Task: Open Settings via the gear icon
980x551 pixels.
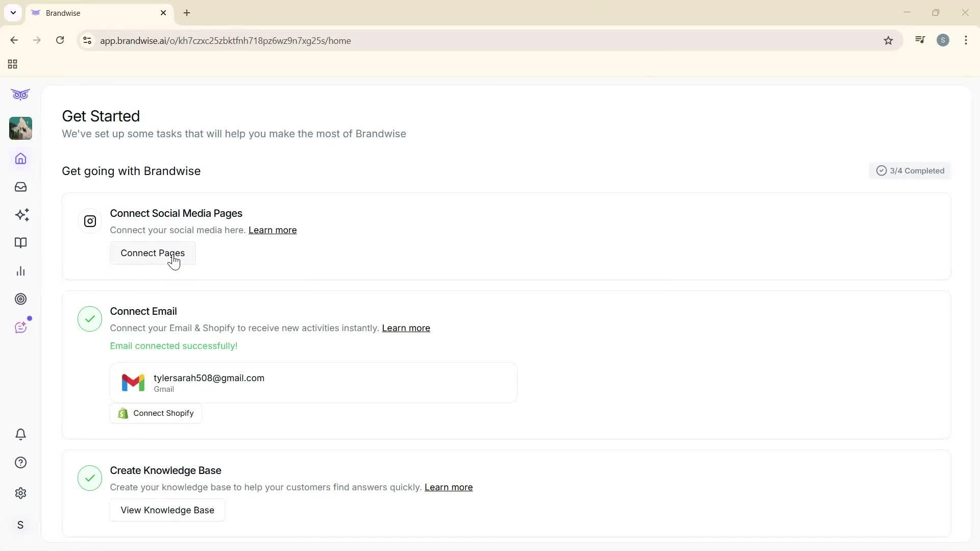Action: tap(20, 493)
